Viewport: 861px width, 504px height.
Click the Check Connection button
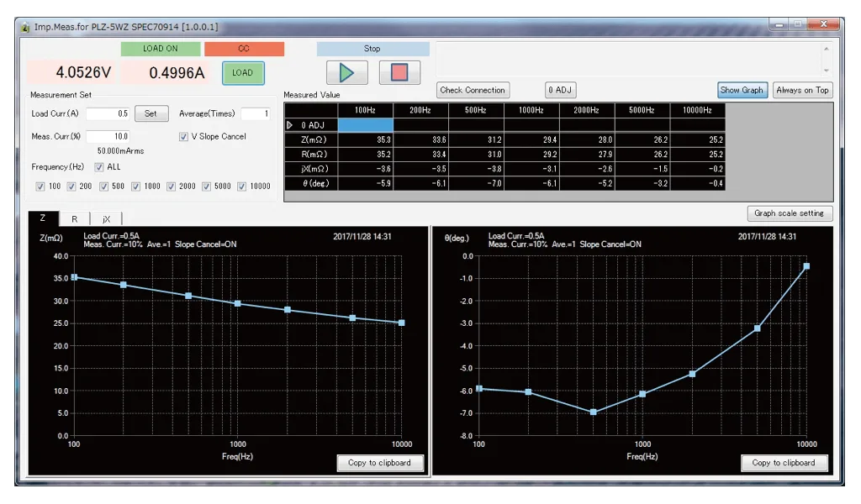pos(473,90)
